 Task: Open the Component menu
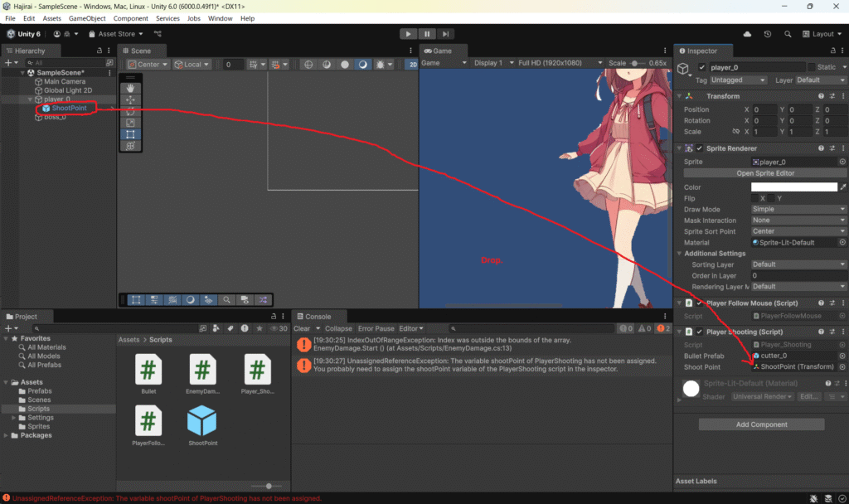[x=130, y=18]
